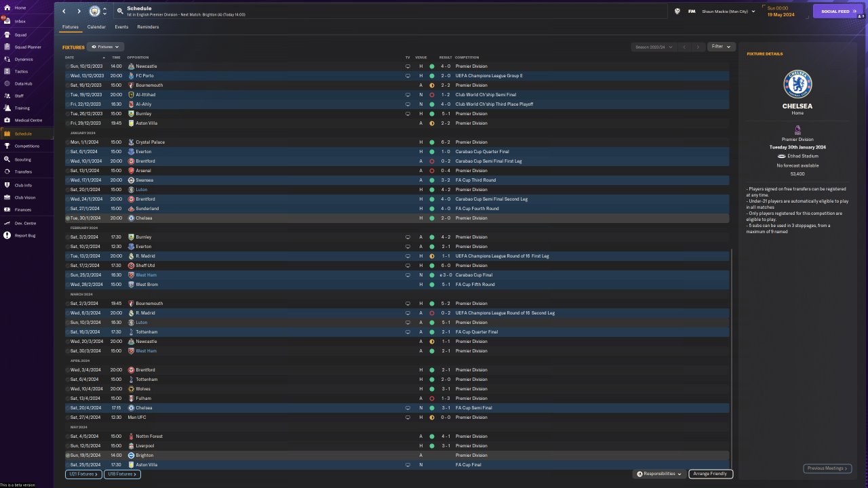This screenshot has width=868, height=488.
Task: Select the R. Madrid fixture on 13/2/2024
Action: pos(397,256)
